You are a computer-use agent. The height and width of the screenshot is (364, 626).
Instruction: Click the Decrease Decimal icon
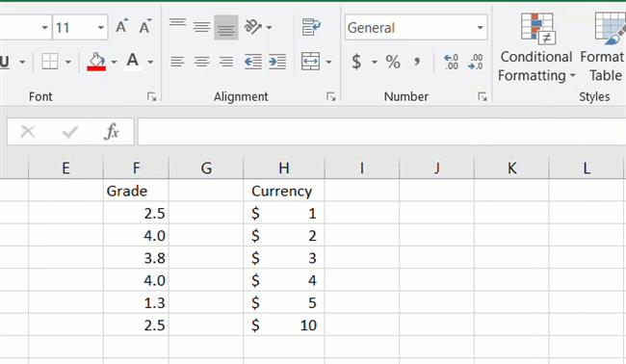tap(476, 62)
